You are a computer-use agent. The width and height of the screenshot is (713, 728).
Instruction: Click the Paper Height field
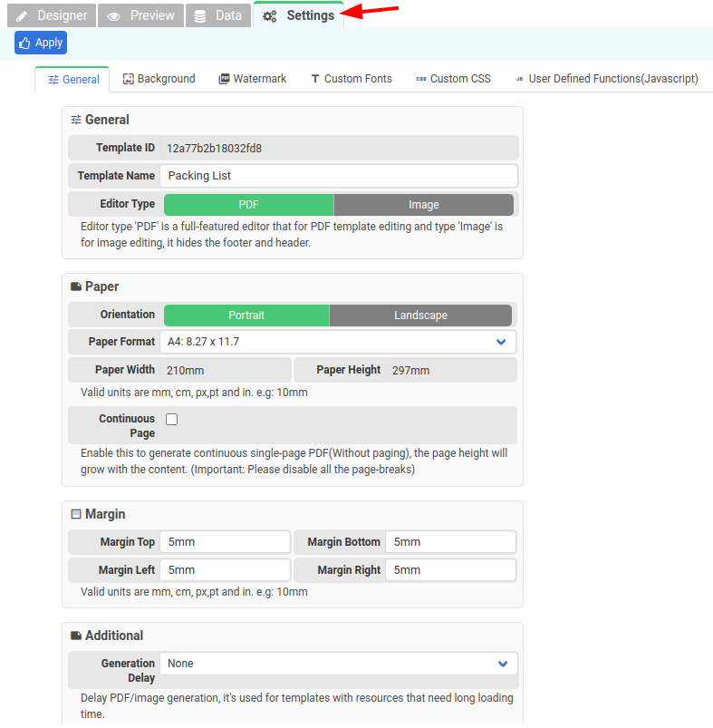[x=451, y=370]
